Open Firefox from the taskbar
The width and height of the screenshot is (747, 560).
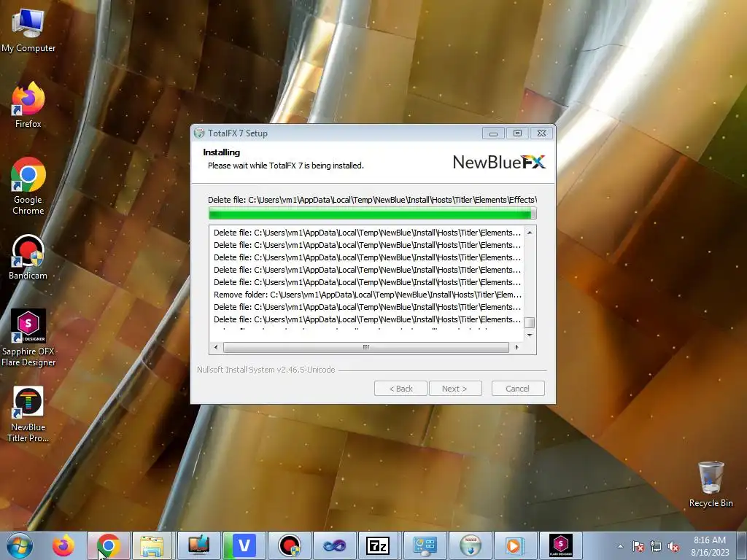click(63, 545)
